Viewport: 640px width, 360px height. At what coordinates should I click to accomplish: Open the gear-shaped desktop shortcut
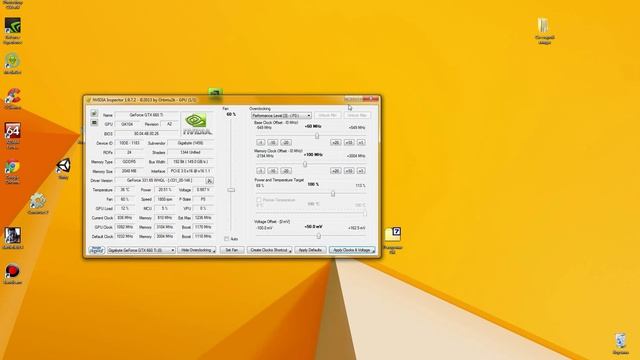pos(38,203)
